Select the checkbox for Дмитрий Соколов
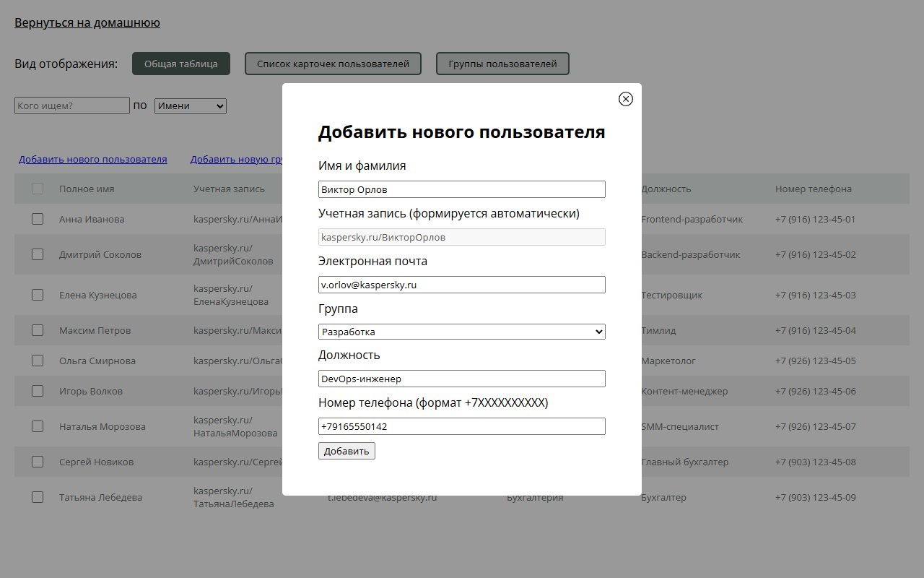Image resolution: width=924 pixels, height=578 pixels. (38, 254)
